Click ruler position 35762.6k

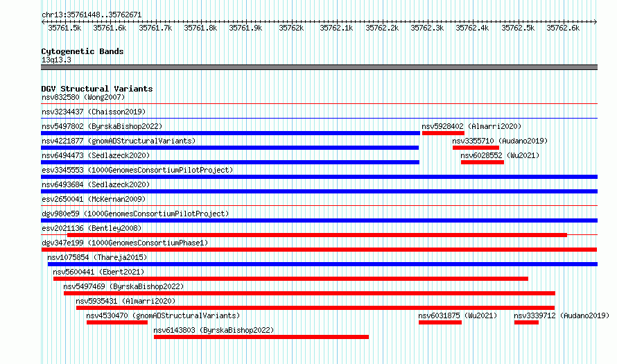click(x=563, y=28)
